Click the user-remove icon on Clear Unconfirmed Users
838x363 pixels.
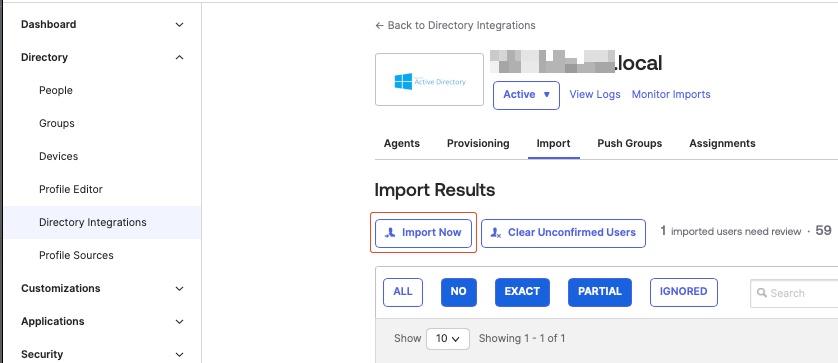(496, 233)
